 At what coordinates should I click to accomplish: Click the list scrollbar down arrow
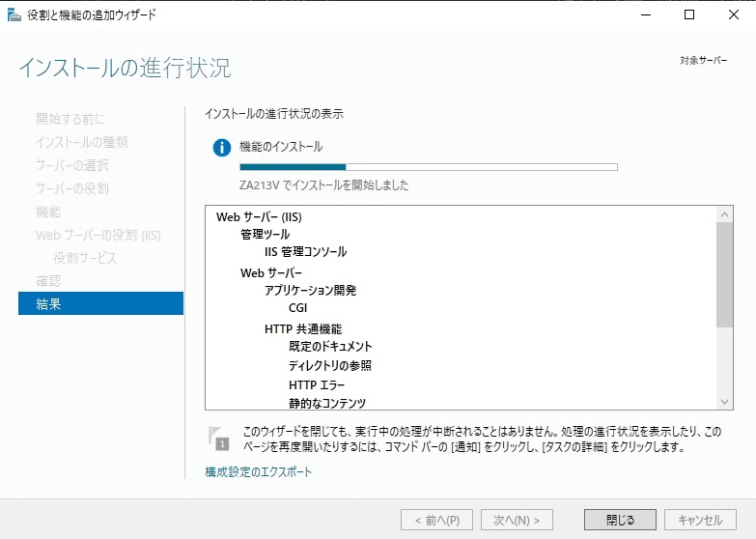coord(724,402)
